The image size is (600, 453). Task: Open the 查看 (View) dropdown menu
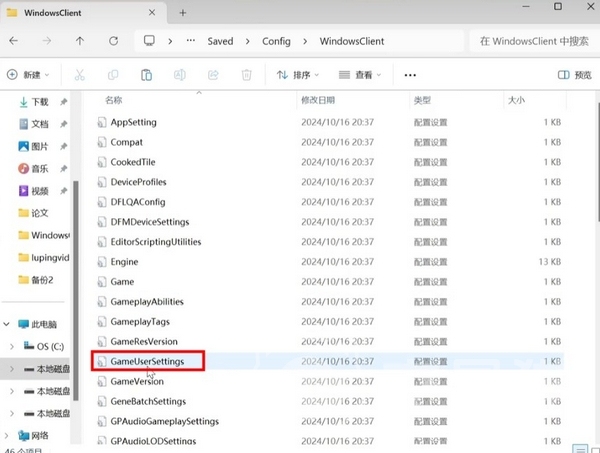point(361,75)
